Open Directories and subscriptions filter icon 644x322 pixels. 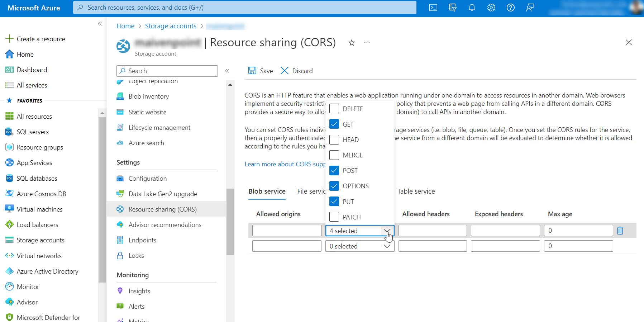coord(453,8)
